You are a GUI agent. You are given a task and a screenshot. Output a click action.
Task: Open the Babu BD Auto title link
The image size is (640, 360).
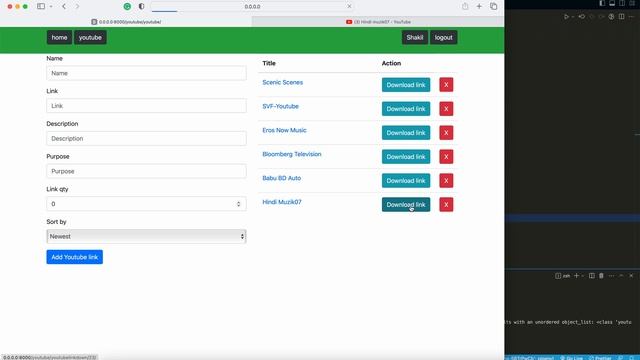pos(281,178)
